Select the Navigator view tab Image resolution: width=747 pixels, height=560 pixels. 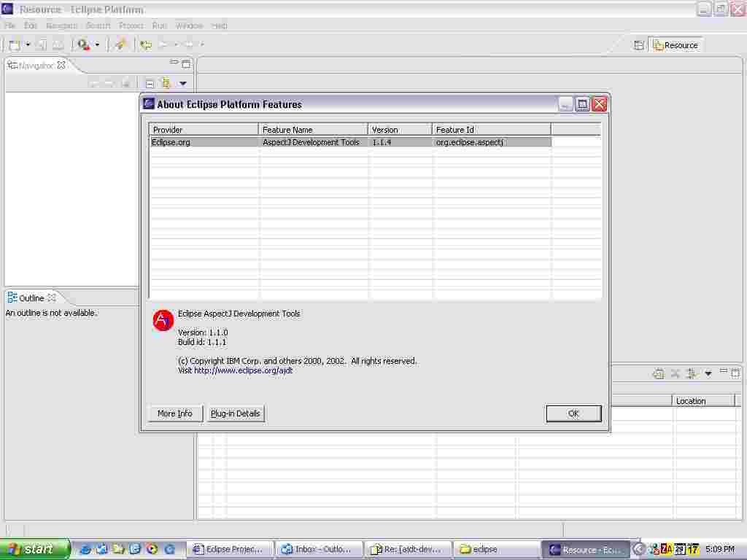pos(36,65)
